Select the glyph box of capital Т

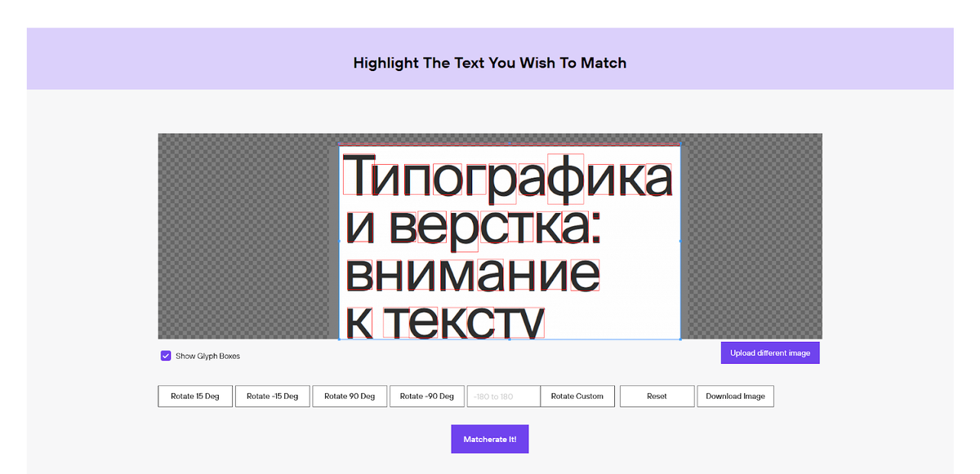(359, 174)
